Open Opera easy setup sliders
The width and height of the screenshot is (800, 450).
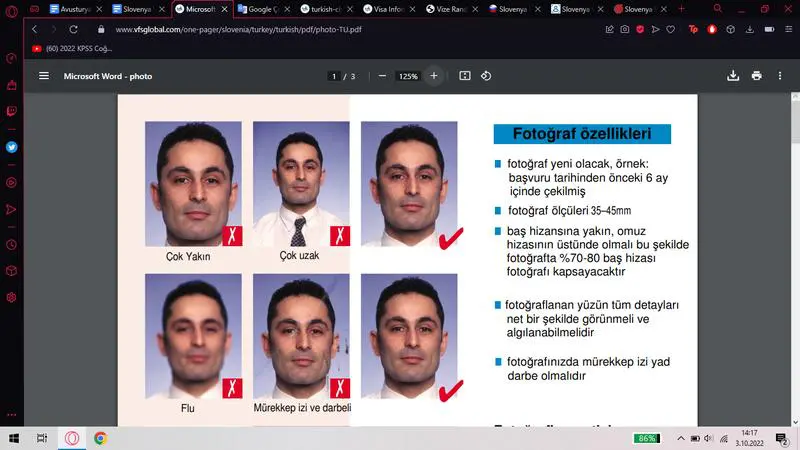[x=788, y=30]
